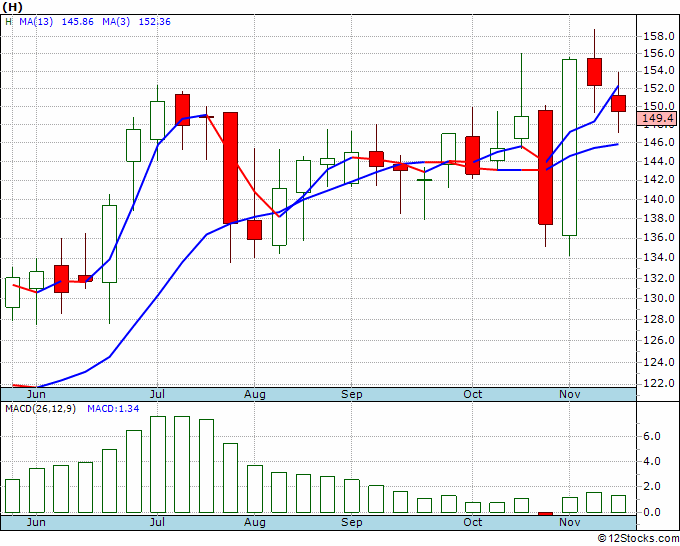Click Oct on the price chart time axis
680x546 pixels.
[472, 394]
